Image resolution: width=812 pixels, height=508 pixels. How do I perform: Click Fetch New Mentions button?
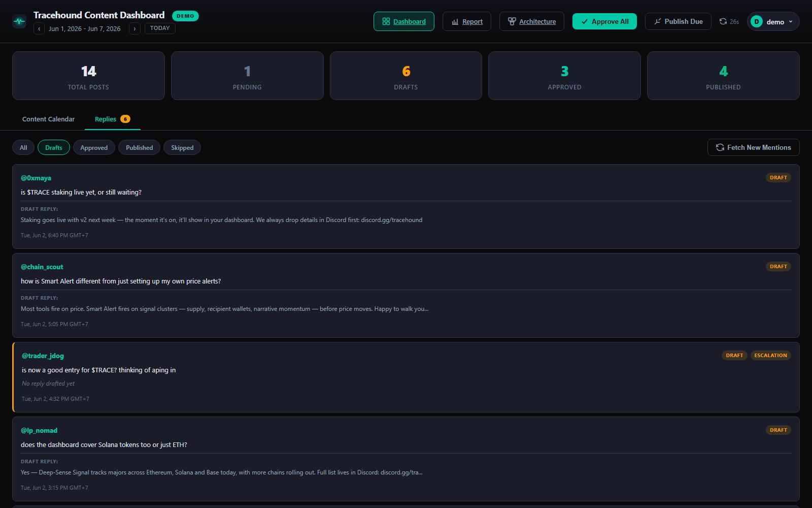pyautogui.click(x=754, y=147)
